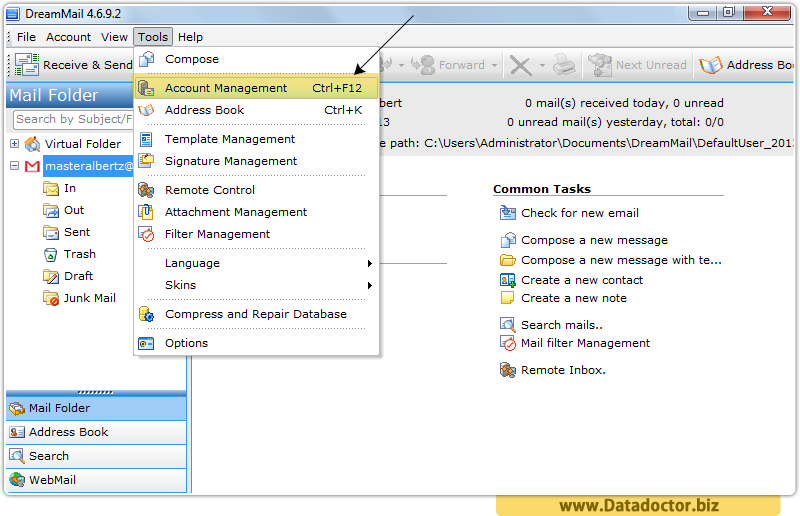The image size is (800, 516).
Task: Click the Filter Management icon
Action: click(146, 234)
